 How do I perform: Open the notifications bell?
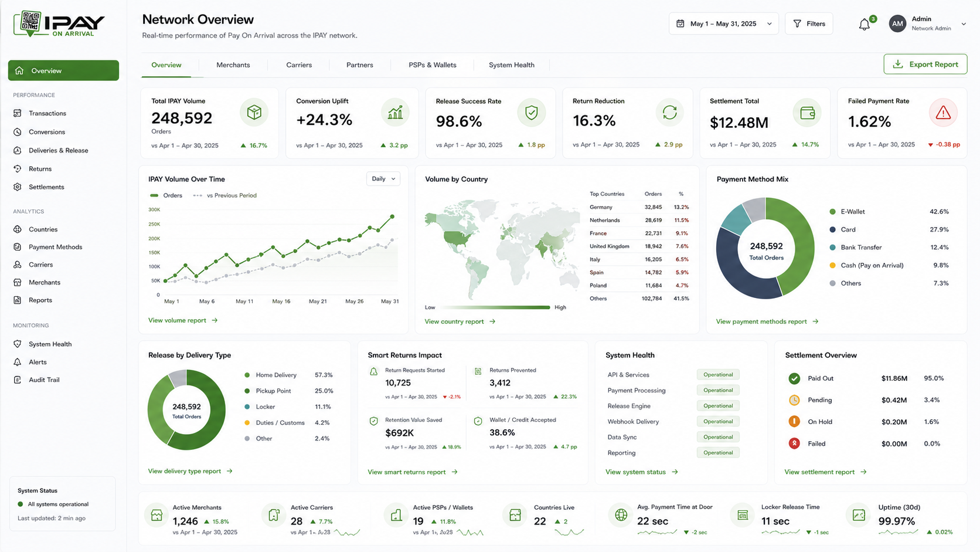(865, 24)
